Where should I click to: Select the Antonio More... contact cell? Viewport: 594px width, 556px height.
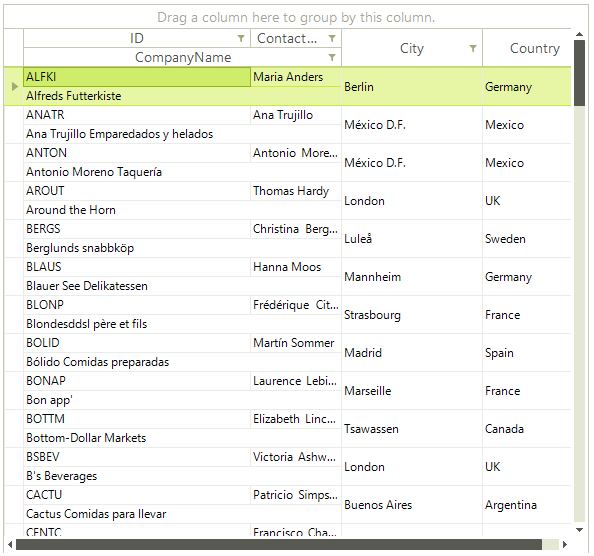coord(296,153)
